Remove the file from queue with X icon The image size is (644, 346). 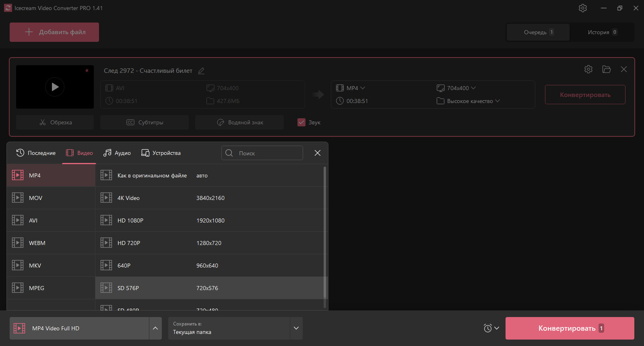[x=624, y=69]
